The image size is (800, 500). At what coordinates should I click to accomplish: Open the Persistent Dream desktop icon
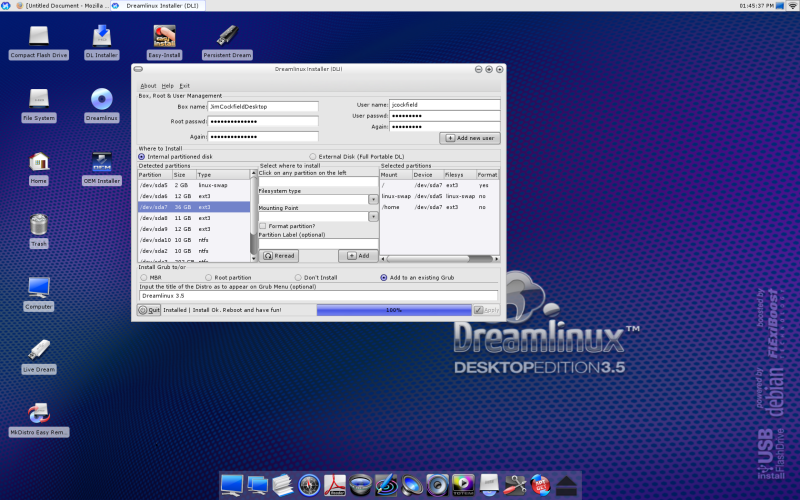[227, 36]
